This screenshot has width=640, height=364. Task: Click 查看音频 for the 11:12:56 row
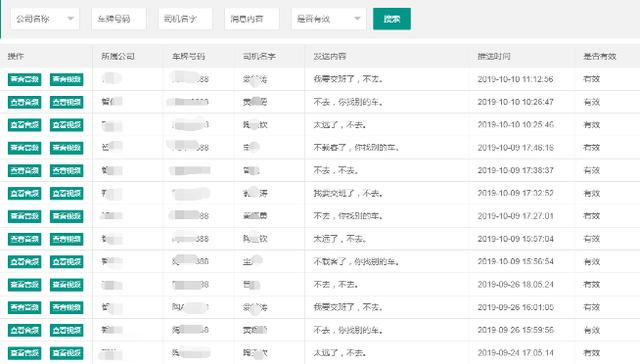[24, 79]
